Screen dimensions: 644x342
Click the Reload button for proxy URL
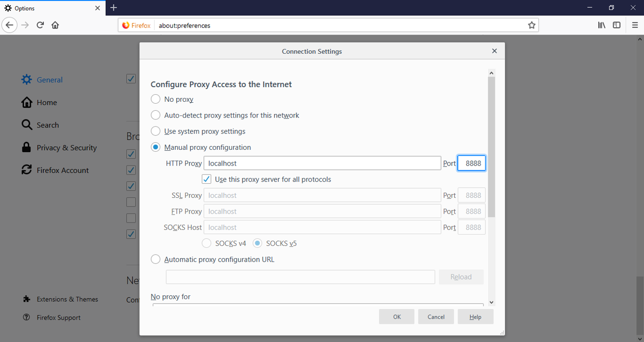click(x=461, y=277)
